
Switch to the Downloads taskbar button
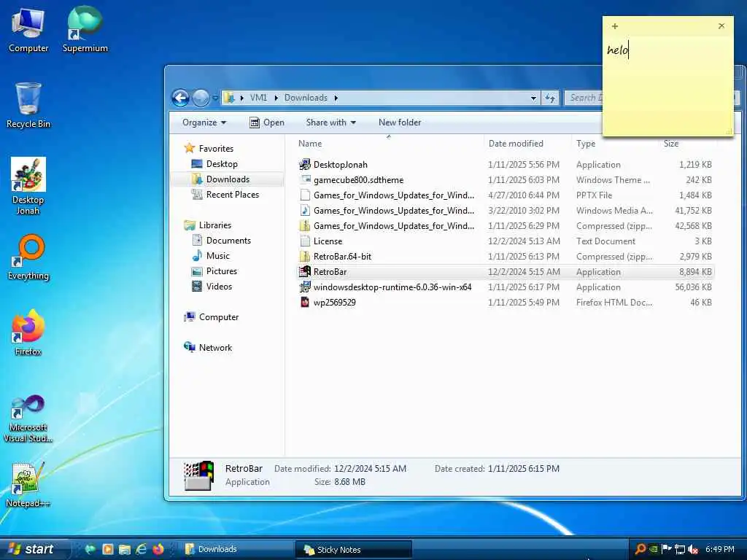(237, 549)
